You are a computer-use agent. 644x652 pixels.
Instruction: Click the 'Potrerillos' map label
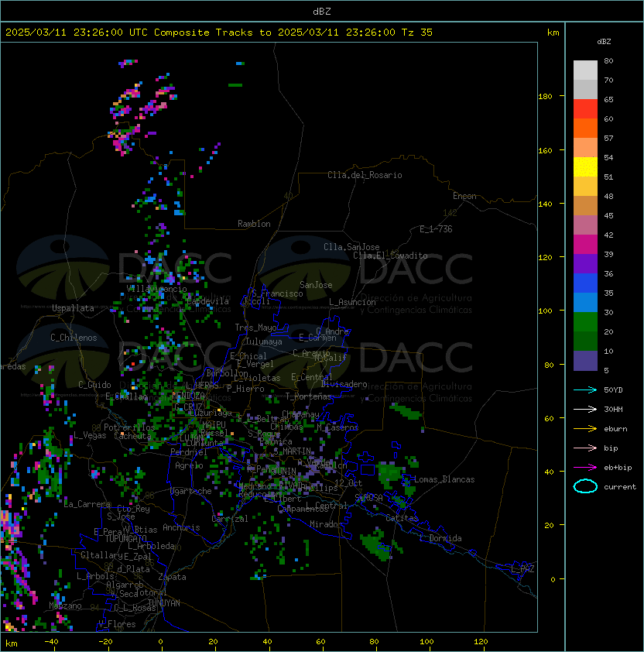coord(129,427)
